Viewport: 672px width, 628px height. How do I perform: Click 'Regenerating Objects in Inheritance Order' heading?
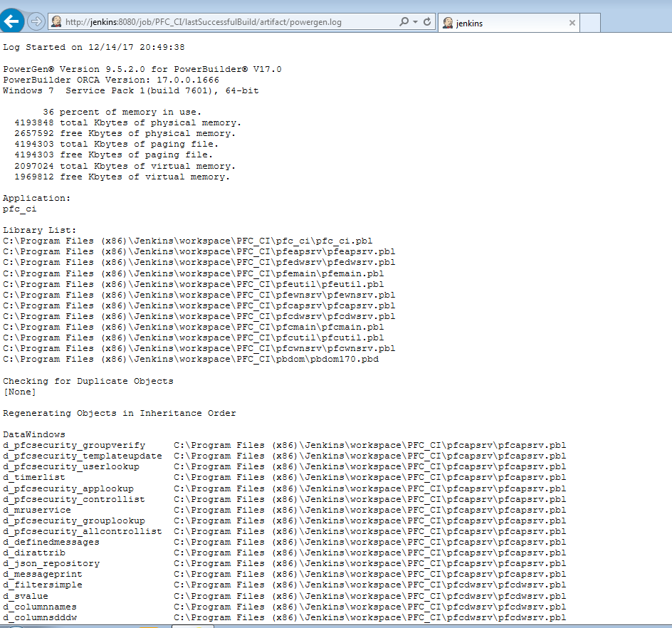[x=119, y=413]
